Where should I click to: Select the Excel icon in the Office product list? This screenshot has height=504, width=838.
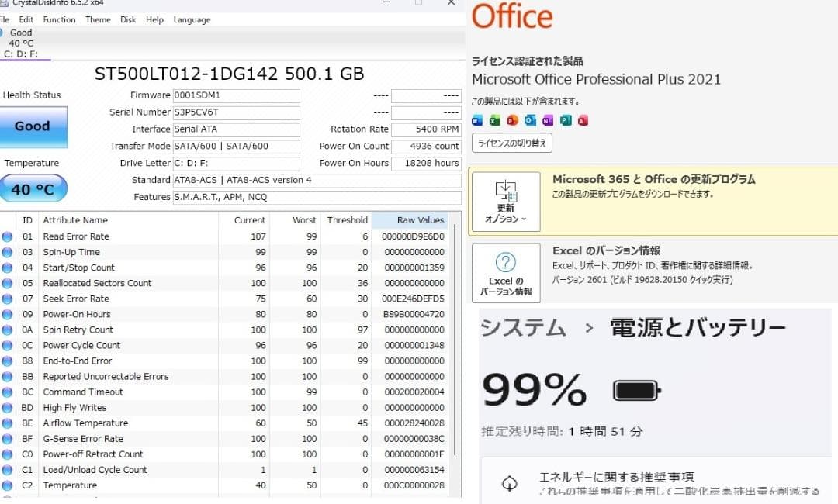tap(494, 120)
